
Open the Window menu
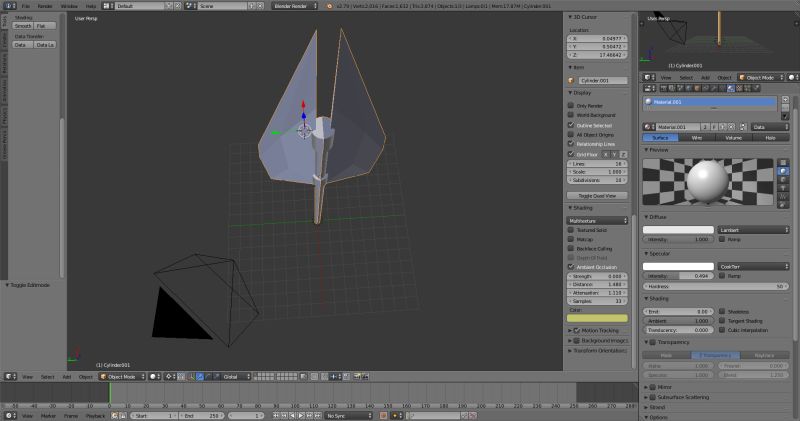coord(69,6)
